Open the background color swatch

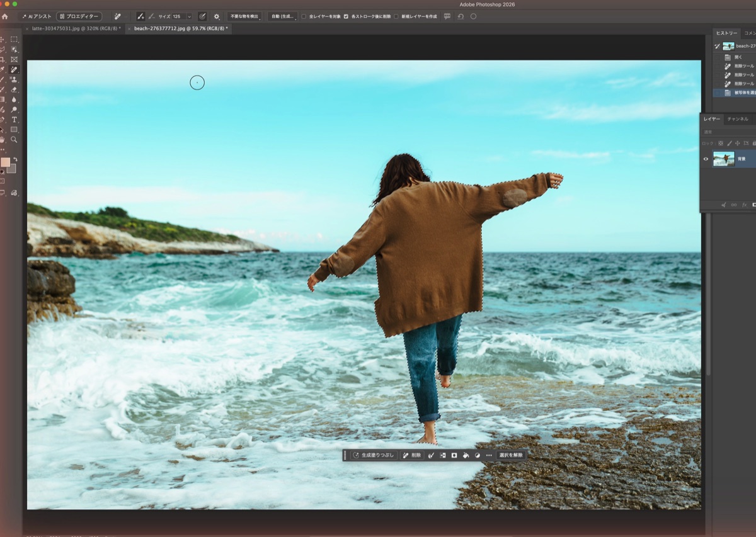[x=12, y=169]
